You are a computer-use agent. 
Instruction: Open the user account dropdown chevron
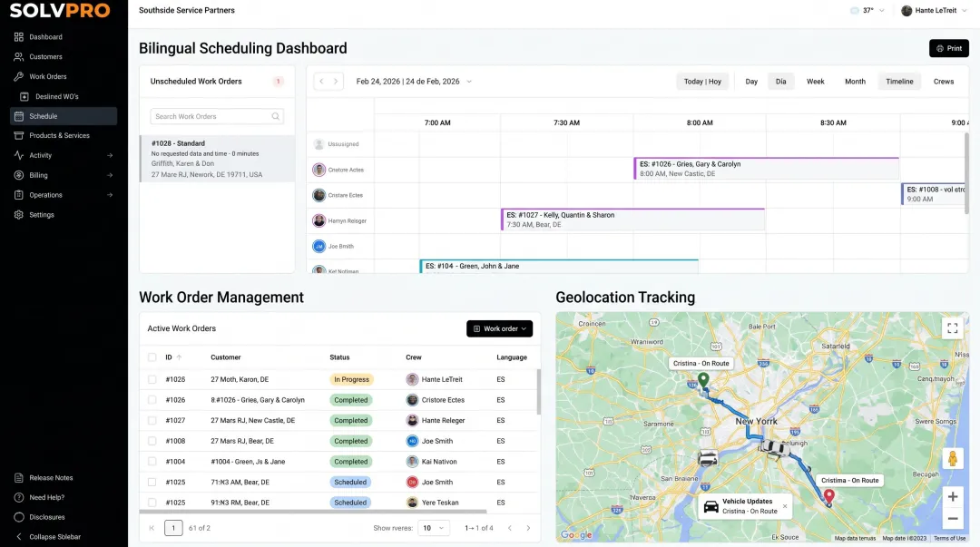965,11
